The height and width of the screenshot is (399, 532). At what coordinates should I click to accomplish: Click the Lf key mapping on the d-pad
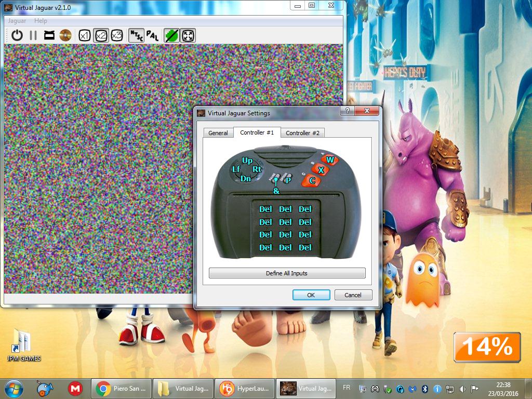tap(236, 169)
